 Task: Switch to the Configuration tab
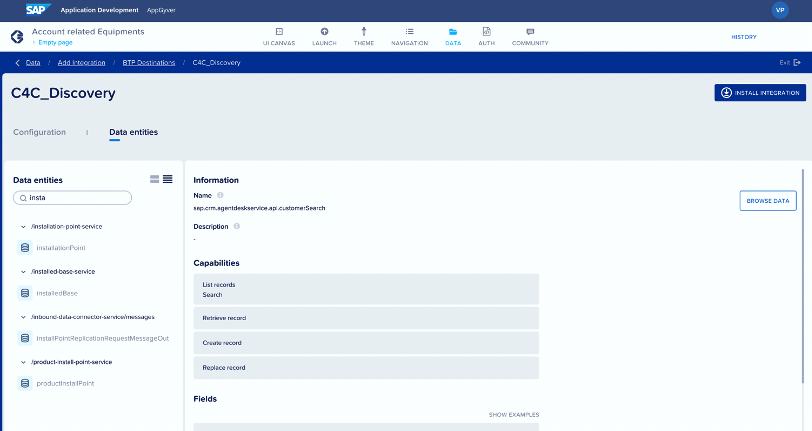39,132
